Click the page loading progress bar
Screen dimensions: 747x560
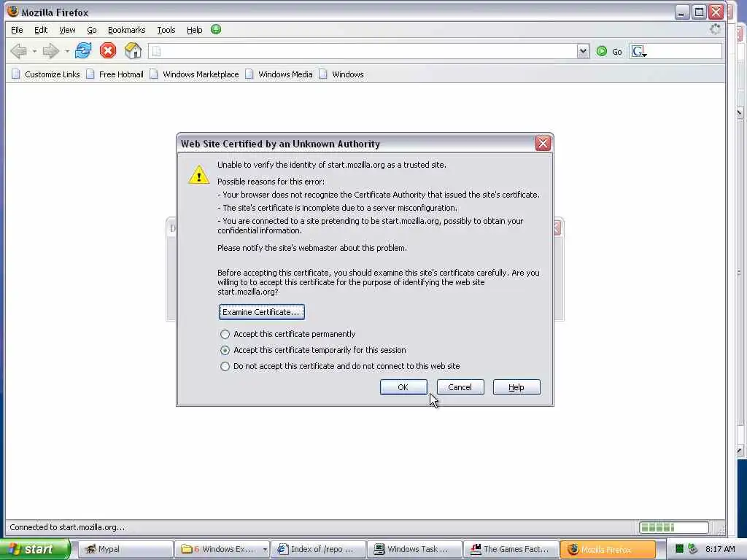[673, 527]
